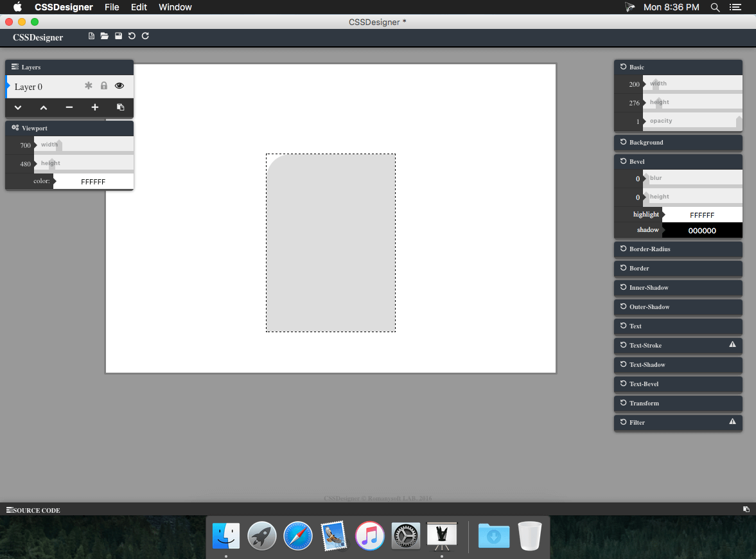The image size is (756, 559).
Task: Expand the Border-Radius panel
Action: (678, 249)
